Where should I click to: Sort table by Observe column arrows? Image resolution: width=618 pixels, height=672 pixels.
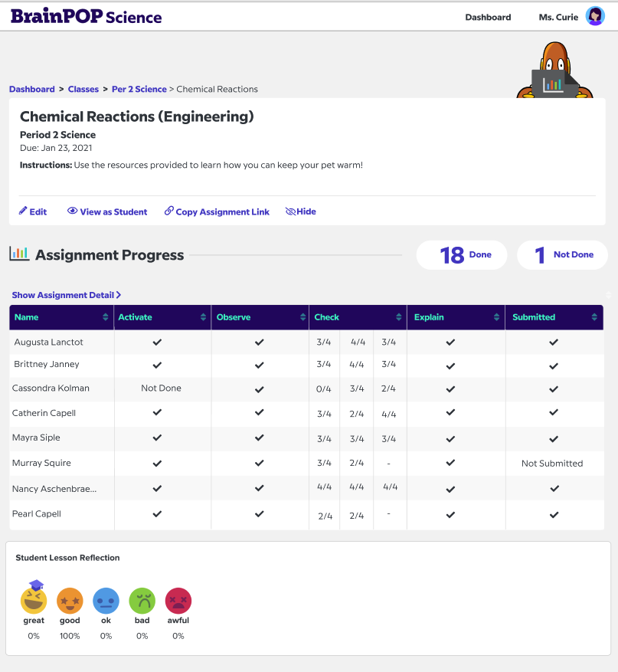click(x=302, y=317)
